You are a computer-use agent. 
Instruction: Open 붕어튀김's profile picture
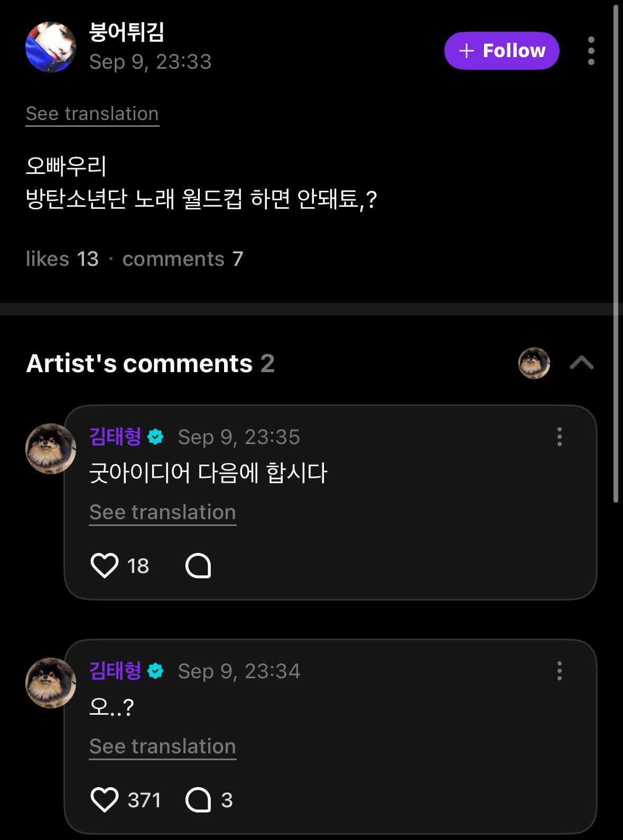(x=51, y=47)
